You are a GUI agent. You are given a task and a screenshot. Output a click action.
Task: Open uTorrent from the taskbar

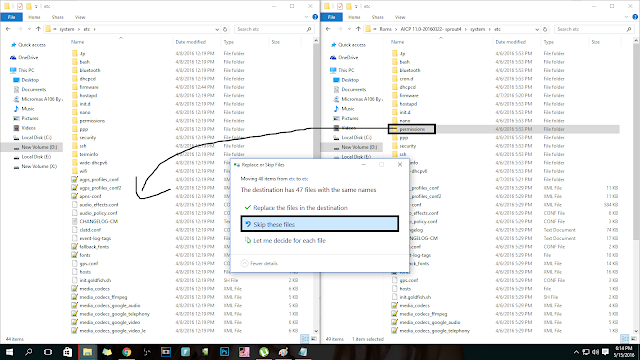(264, 352)
